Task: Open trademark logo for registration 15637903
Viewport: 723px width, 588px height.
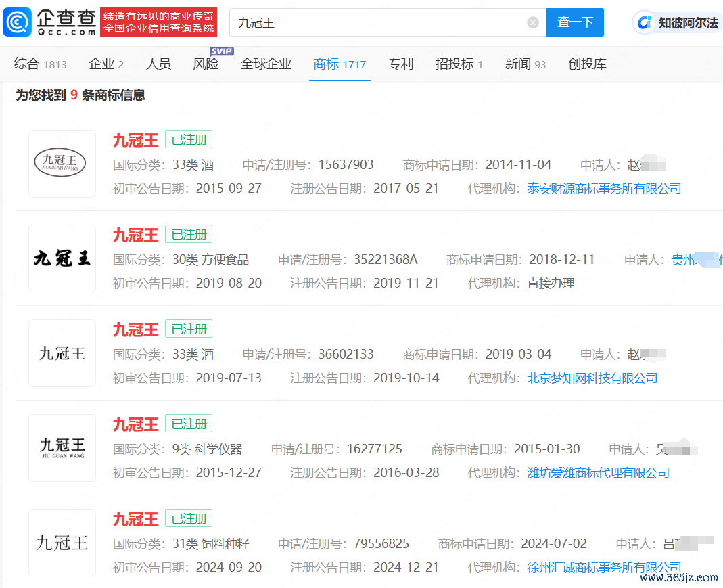Action: coord(62,164)
